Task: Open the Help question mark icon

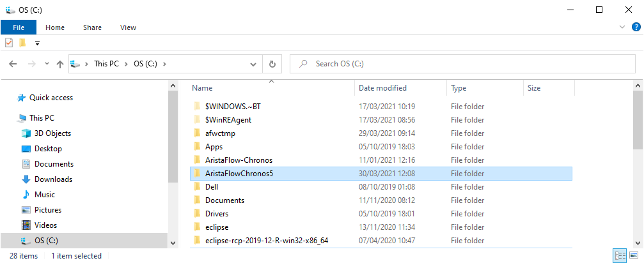Action: click(x=636, y=27)
